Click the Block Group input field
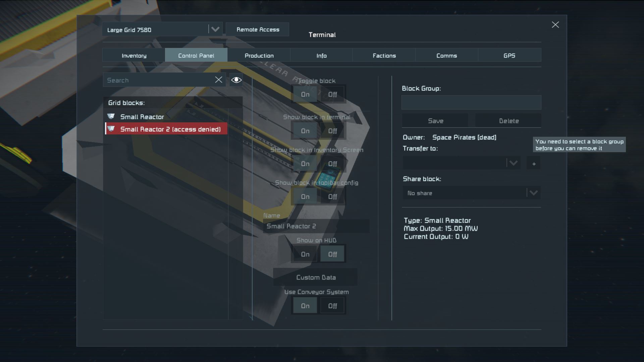 click(x=471, y=103)
